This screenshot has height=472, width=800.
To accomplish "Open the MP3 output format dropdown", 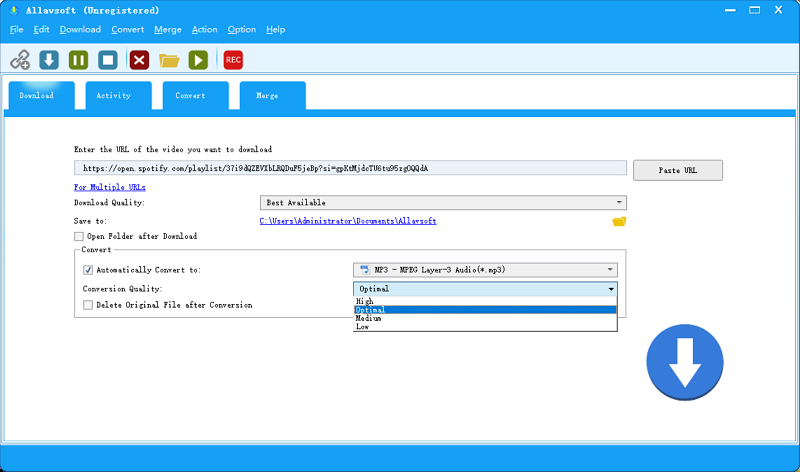I will (485, 270).
